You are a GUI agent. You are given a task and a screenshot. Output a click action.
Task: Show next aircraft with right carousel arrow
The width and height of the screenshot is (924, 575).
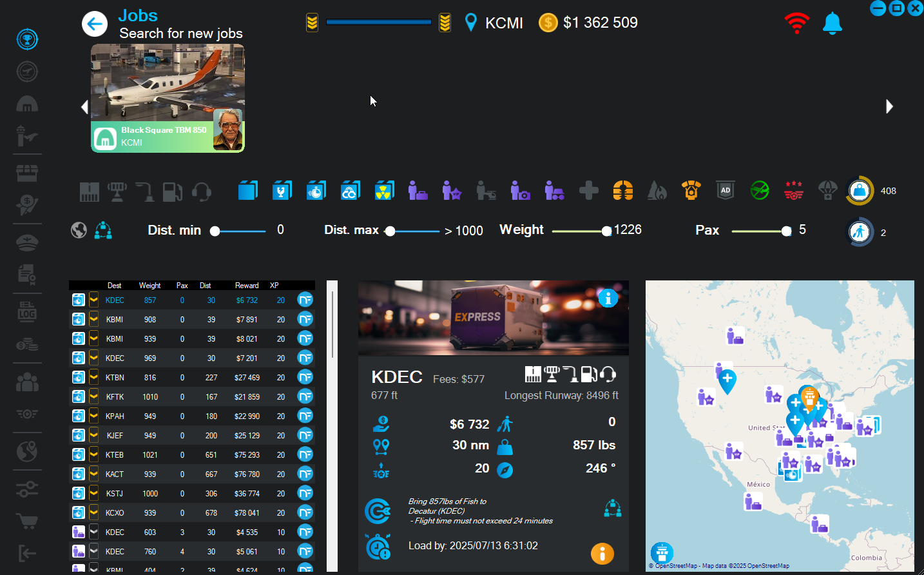[x=889, y=106]
